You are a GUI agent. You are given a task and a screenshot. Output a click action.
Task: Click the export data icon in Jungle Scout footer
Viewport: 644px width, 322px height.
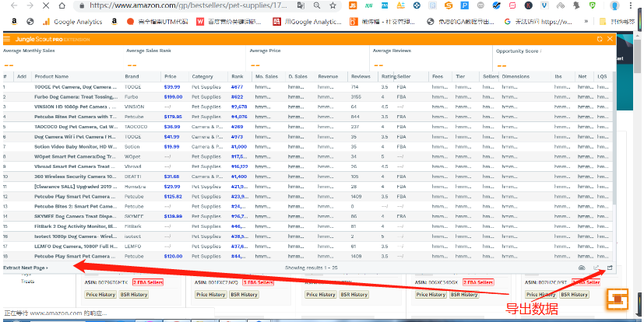click(x=610, y=268)
